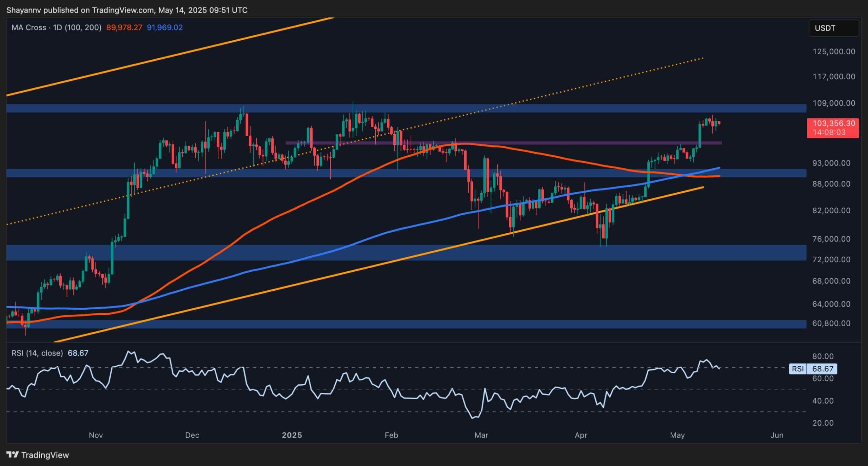The image size is (868, 466).
Task: Click the RSI value badge showing 68.67
Action: (823, 369)
